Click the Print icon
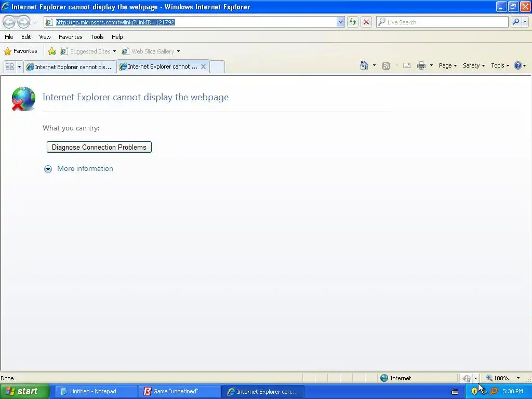Viewport: 532px width, 399px height. coord(421,65)
